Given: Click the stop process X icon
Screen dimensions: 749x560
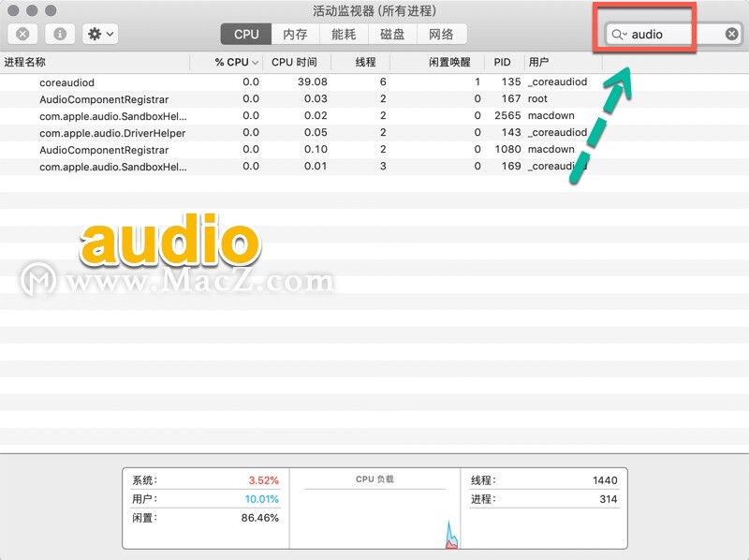Looking at the screenshot, I should point(22,34).
